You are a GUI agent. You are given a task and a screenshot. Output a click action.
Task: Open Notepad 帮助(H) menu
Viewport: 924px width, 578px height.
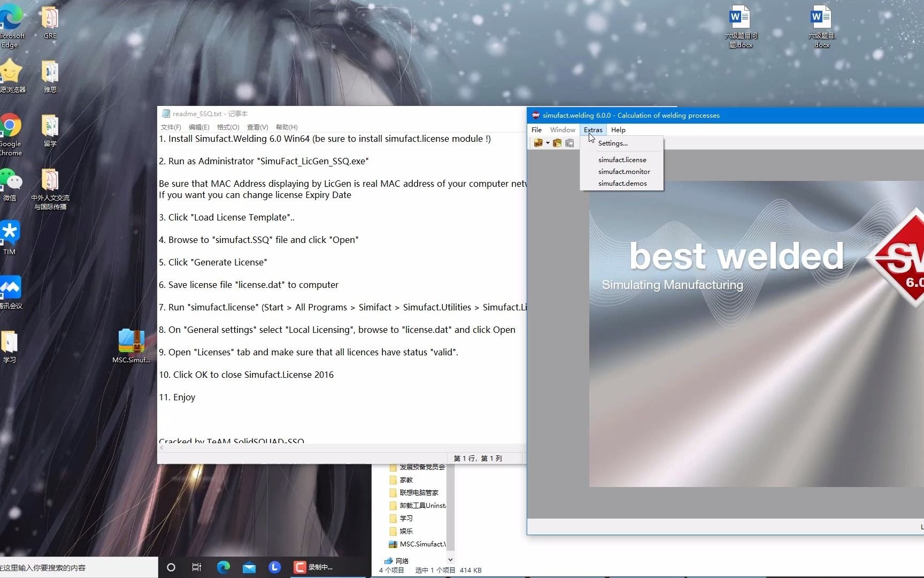[x=287, y=127]
